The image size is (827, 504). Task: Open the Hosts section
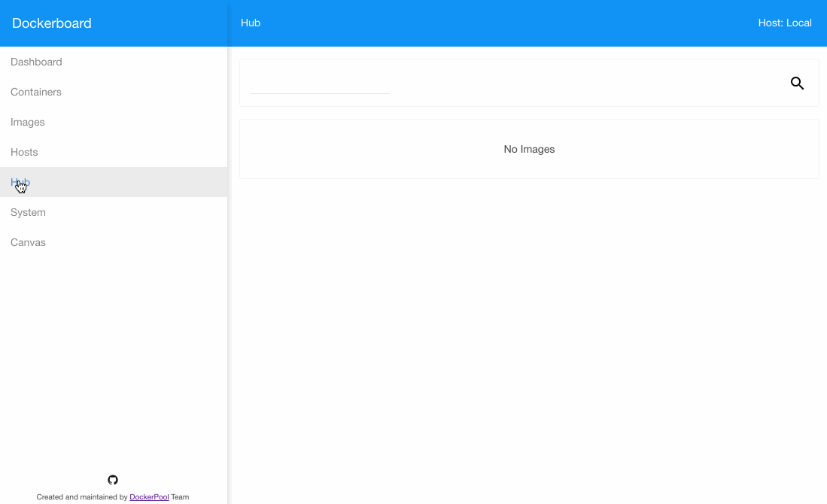tap(114, 152)
